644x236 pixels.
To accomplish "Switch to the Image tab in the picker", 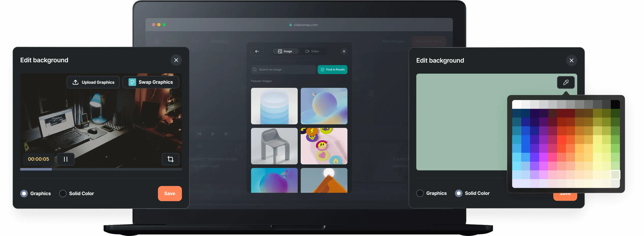I will pyautogui.click(x=285, y=51).
